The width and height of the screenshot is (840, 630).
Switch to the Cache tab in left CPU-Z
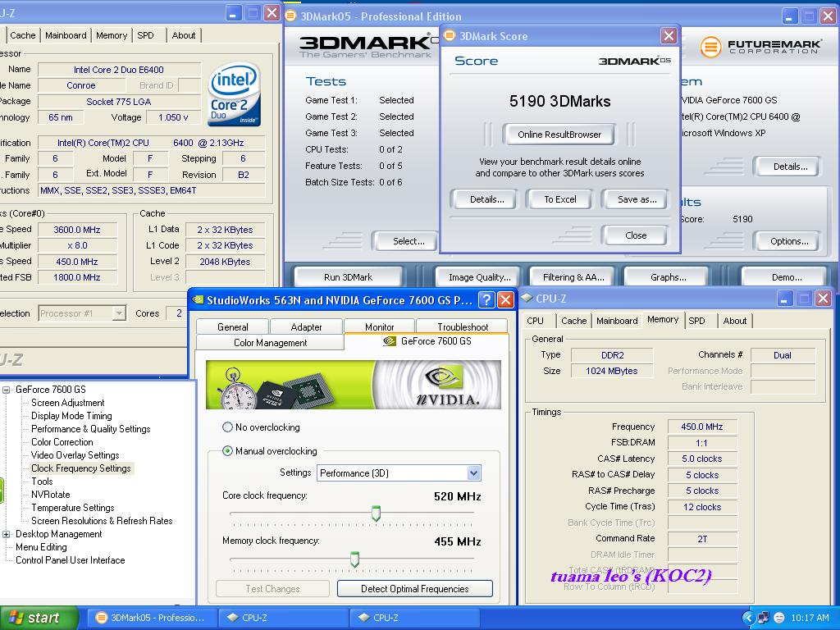(x=22, y=35)
